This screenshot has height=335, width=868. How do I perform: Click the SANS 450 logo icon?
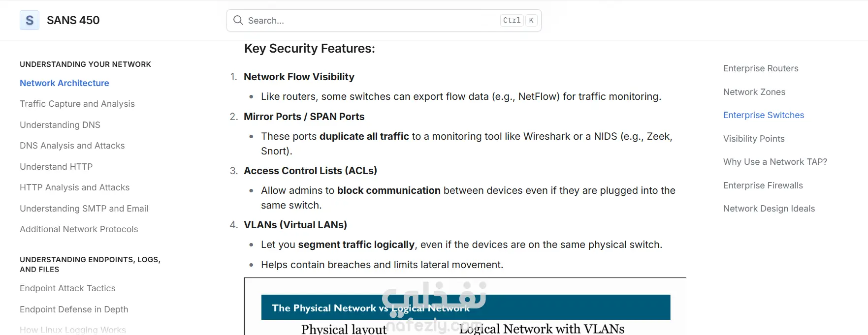[x=30, y=21]
